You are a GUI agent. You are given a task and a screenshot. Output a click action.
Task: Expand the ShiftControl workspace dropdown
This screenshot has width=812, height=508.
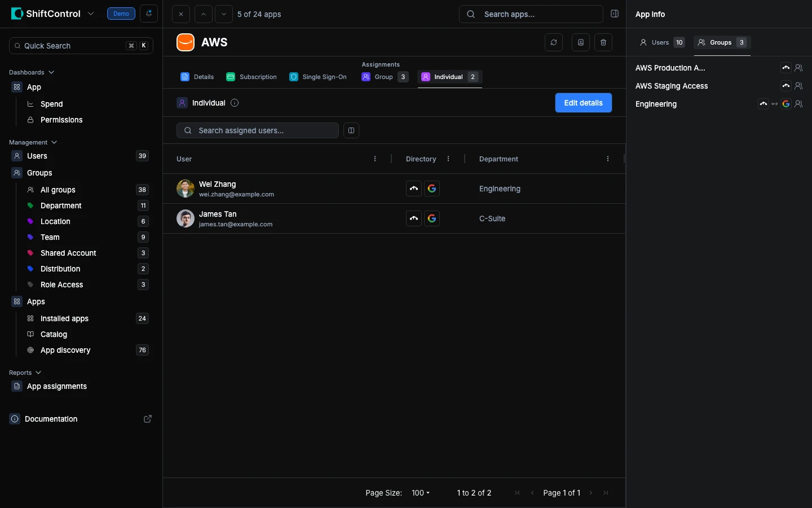point(91,14)
